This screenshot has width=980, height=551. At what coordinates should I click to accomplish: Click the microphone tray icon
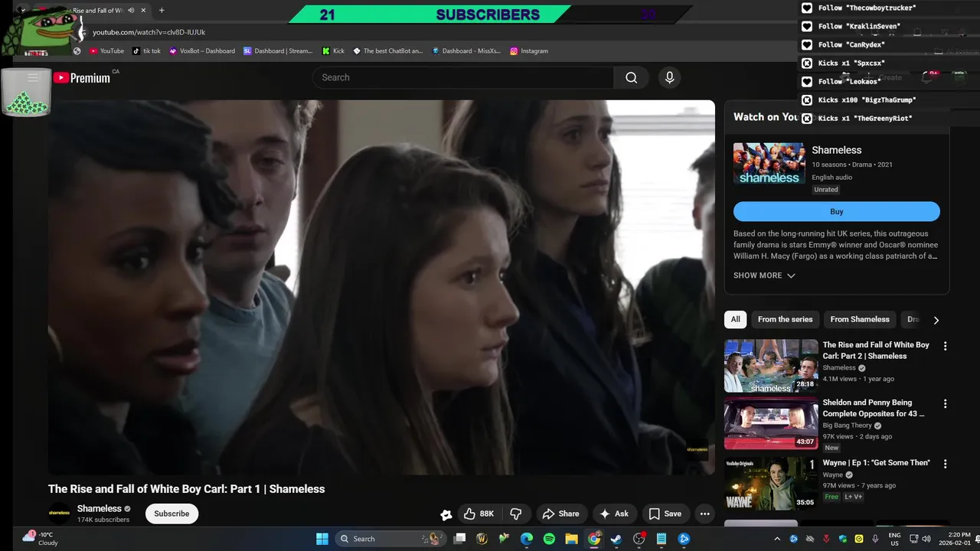coord(875,539)
